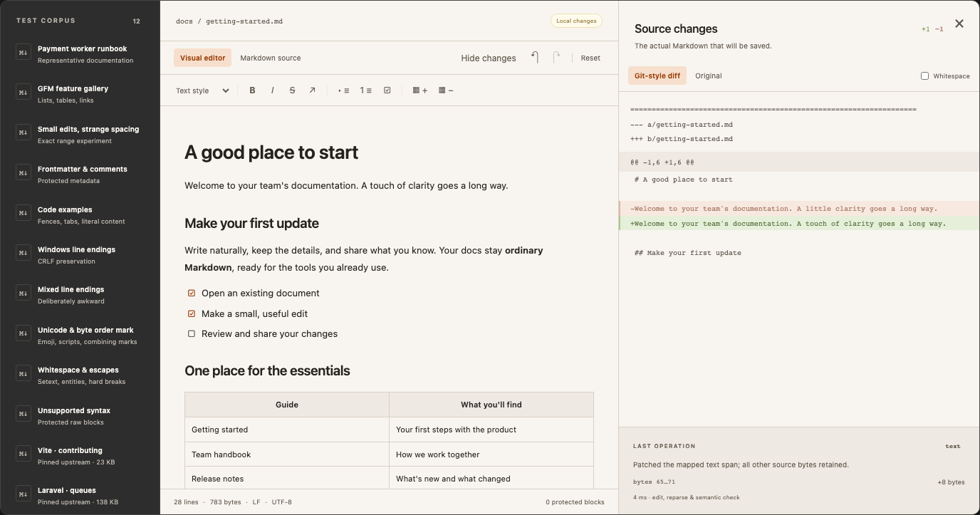The image size is (980, 515).
Task: Remove table with the table-minus icon
Action: tap(446, 90)
